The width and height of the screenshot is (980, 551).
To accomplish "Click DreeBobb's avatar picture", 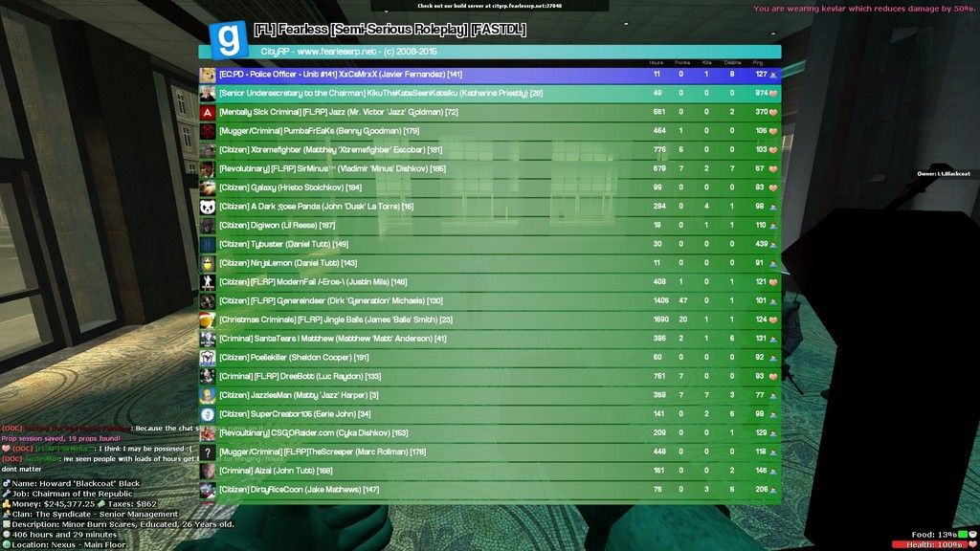I will (x=208, y=377).
